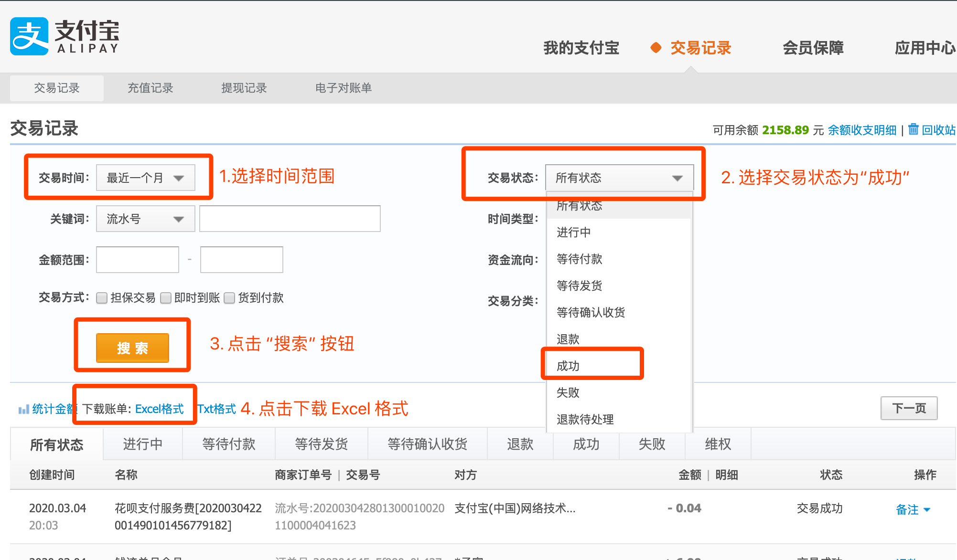Click the -0.04 amount value
The height and width of the screenshot is (560, 957).
[684, 508]
